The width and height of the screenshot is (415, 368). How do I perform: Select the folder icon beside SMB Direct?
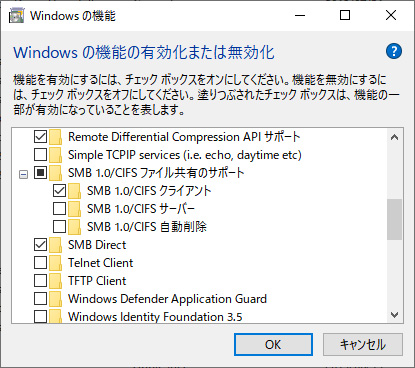point(55,245)
